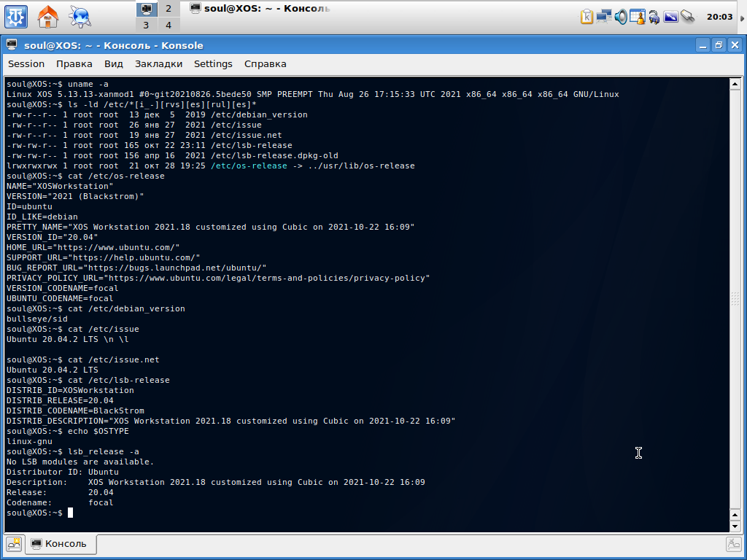Open the network monitor tray icon
Viewport: 747px width, 560px height.
(603, 17)
